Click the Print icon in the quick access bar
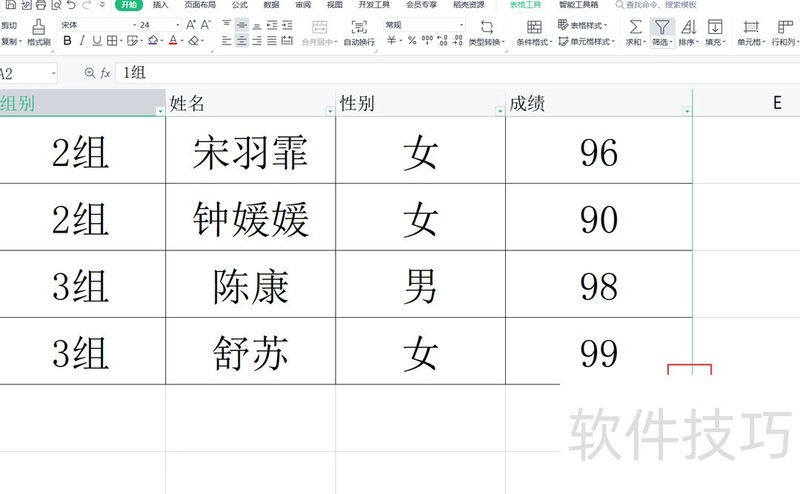This screenshot has height=494, width=800. 41,5
